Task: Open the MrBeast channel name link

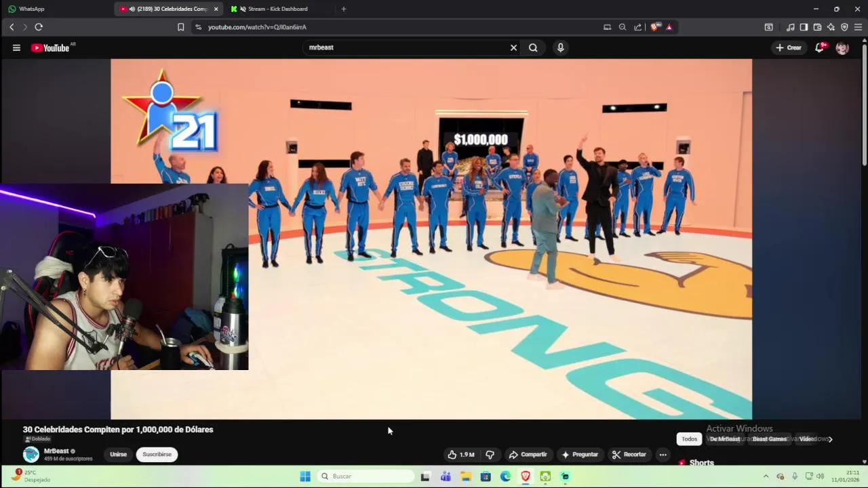Action: coord(56,451)
